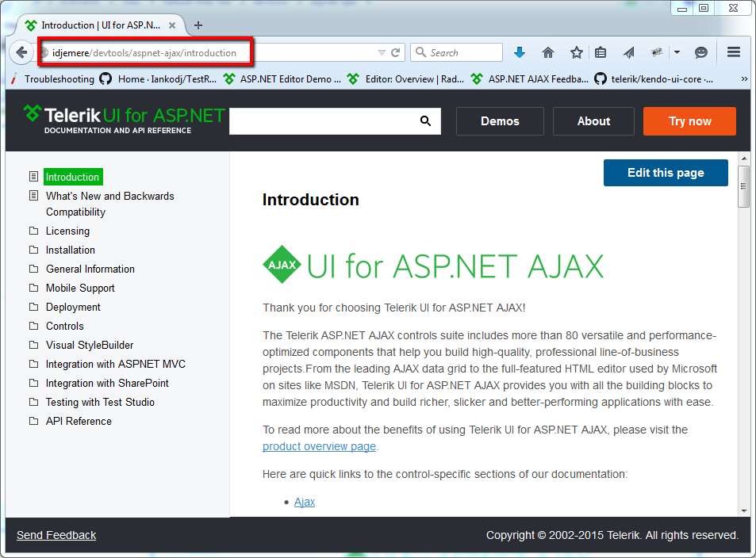Click the paper plane send icon
The width and height of the screenshot is (756, 558).
click(629, 52)
